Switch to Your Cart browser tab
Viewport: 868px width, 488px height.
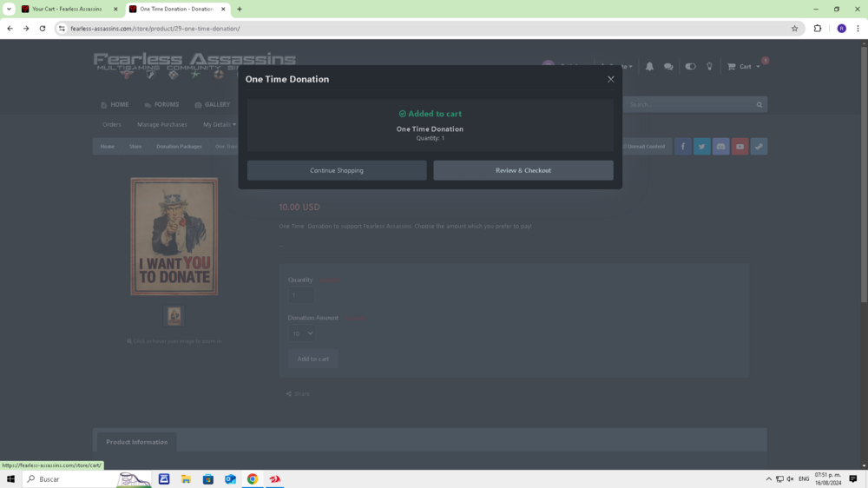tap(67, 9)
